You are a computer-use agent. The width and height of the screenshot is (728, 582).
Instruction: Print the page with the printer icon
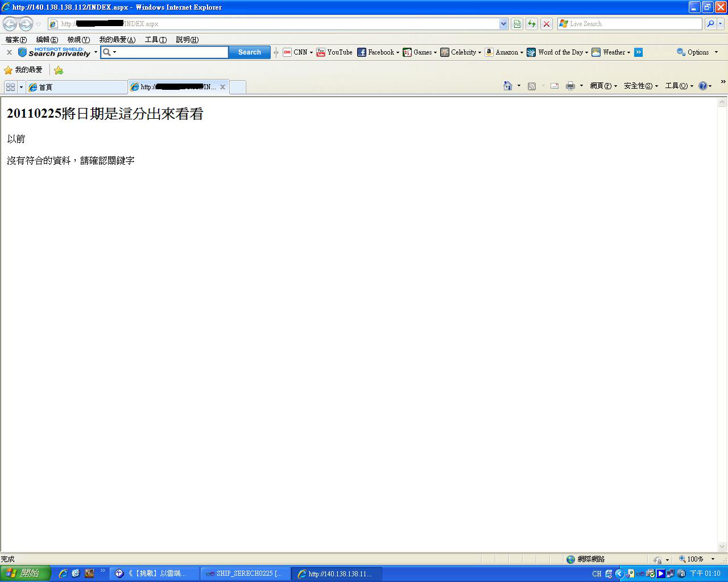click(570, 86)
